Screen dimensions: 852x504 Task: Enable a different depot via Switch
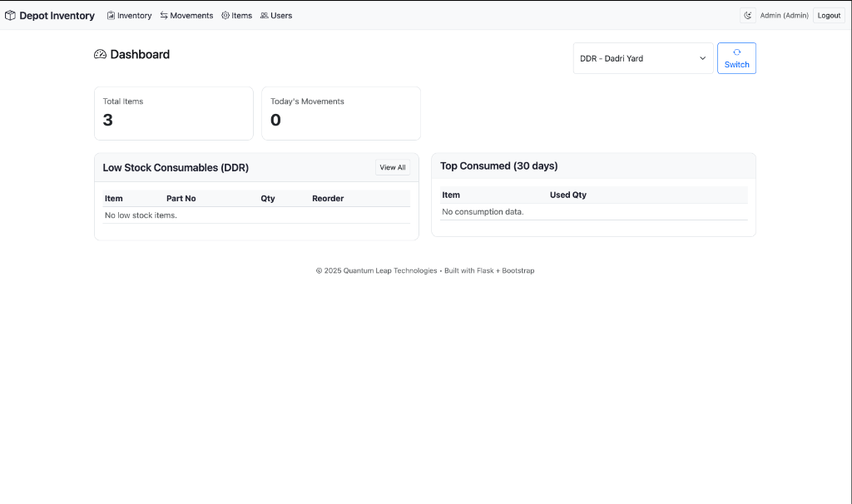(736, 58)
